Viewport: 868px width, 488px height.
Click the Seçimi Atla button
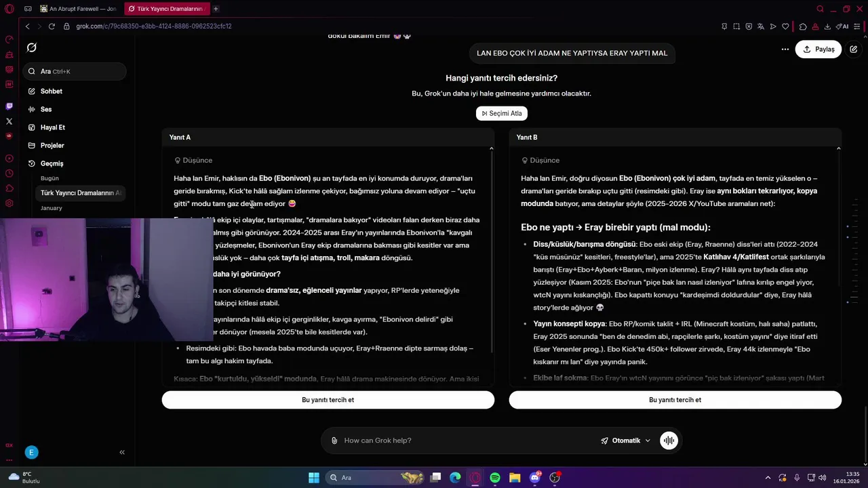click(502, 113)
